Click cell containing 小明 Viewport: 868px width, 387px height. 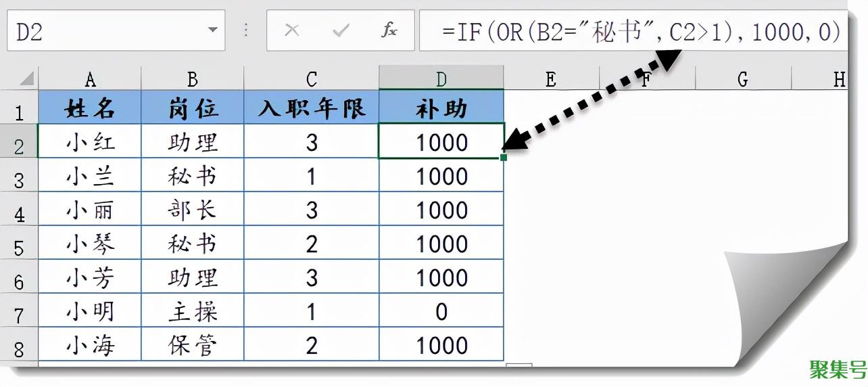pyautogui.click(x=90, y=311)
